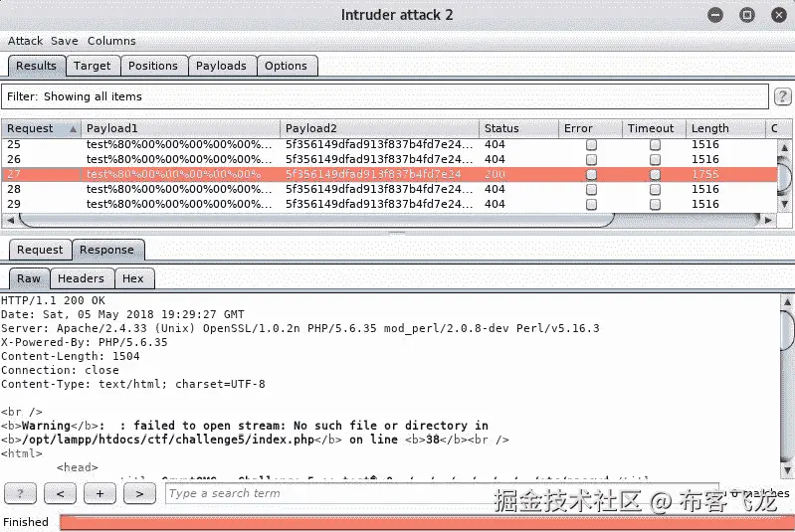795x532 pixels.
Task: Focus the search term input field
Action: point(441,493)
